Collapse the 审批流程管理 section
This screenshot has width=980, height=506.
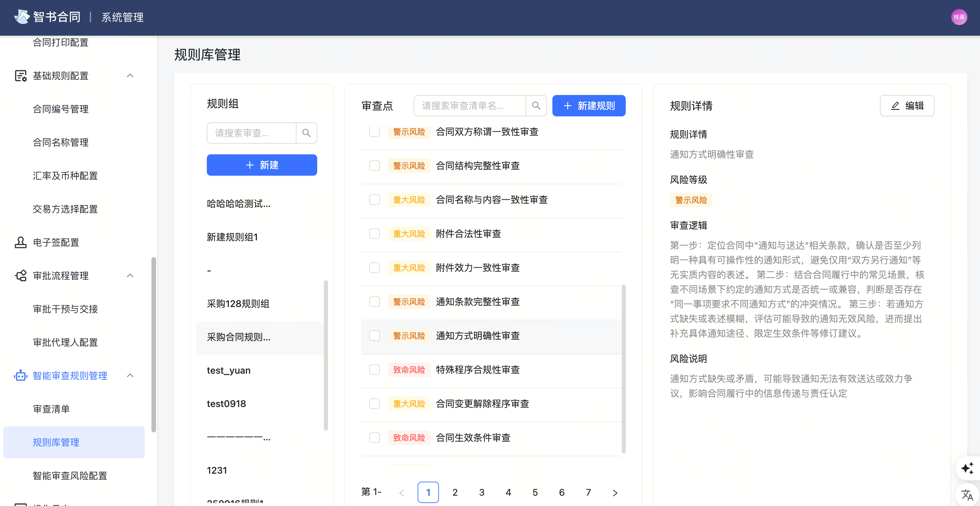coord(130,275)
